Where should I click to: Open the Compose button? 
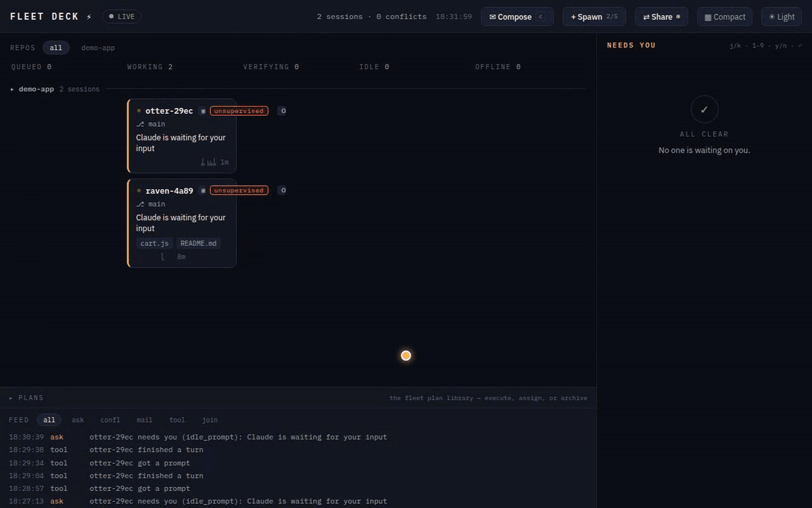[x=517, y=17]
